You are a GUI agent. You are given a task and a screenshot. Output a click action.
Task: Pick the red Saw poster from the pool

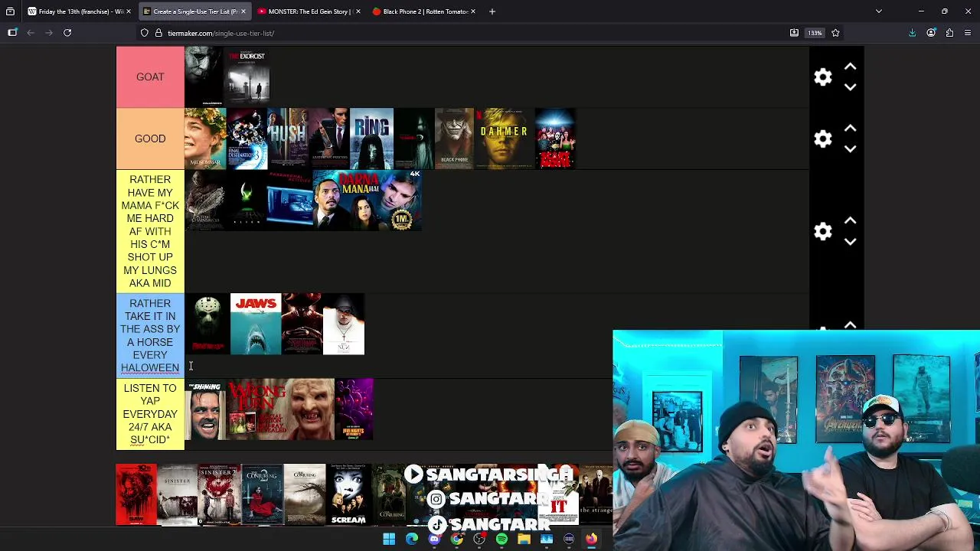(136, 494)
